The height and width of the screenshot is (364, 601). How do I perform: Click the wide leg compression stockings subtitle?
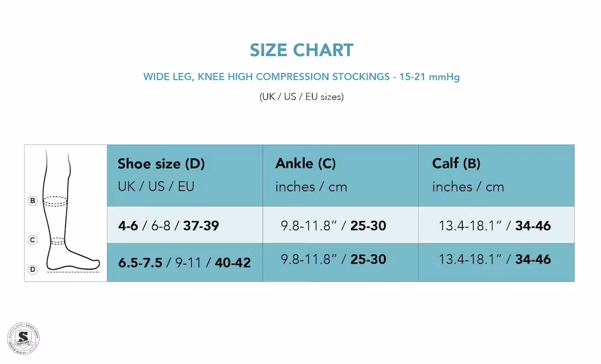click(x=301, y=77)
